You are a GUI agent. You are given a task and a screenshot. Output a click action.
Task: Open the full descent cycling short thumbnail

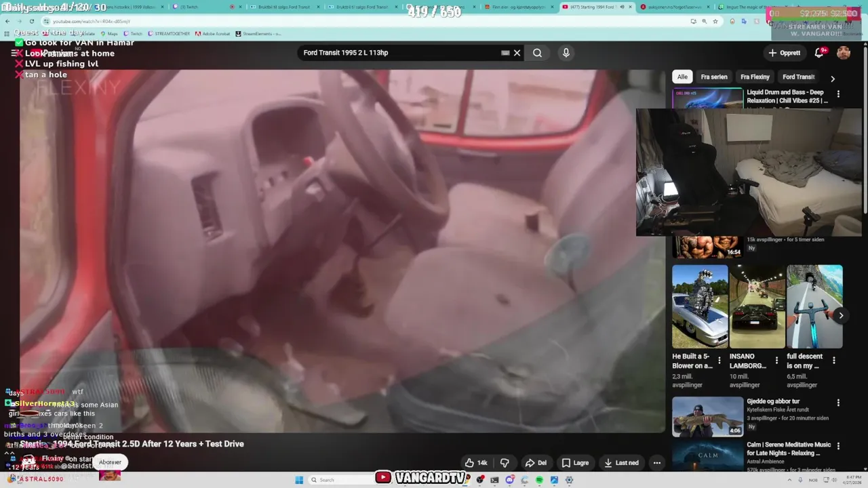814,306
